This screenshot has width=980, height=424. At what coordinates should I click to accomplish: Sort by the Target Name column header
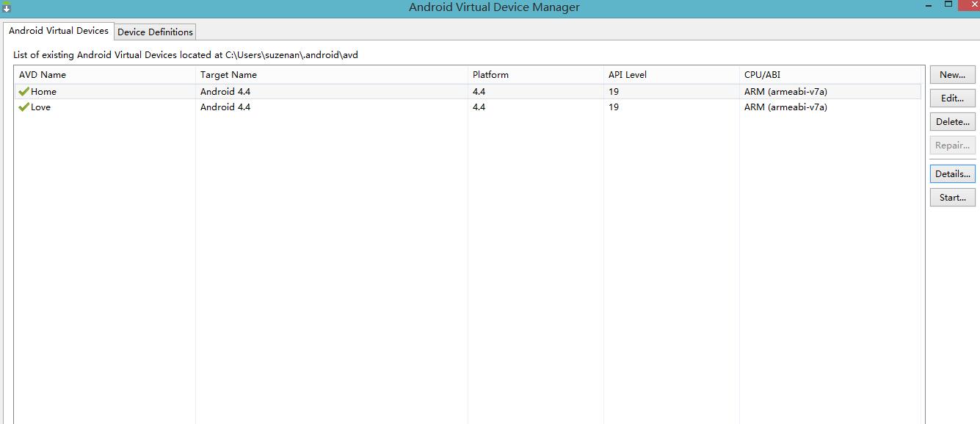(332, 75)
